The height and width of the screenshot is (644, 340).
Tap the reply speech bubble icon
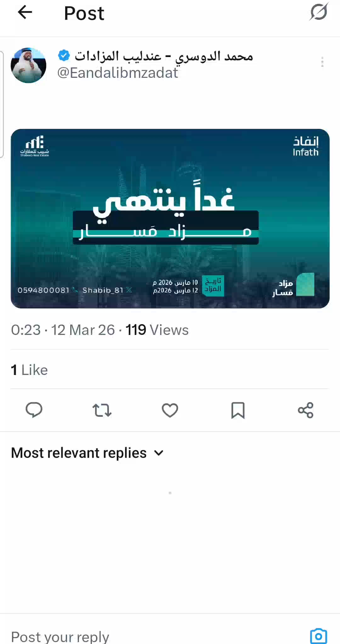point(34,410)
